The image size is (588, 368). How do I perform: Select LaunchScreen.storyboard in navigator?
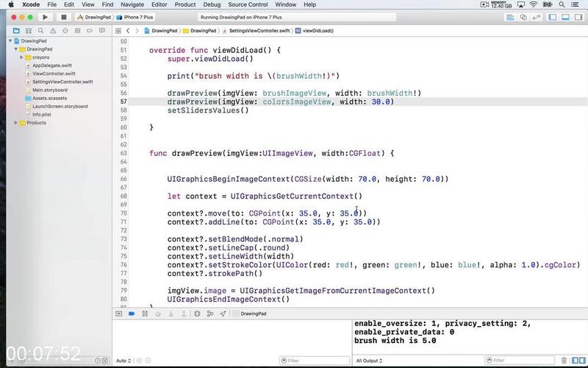coord(60,106)
